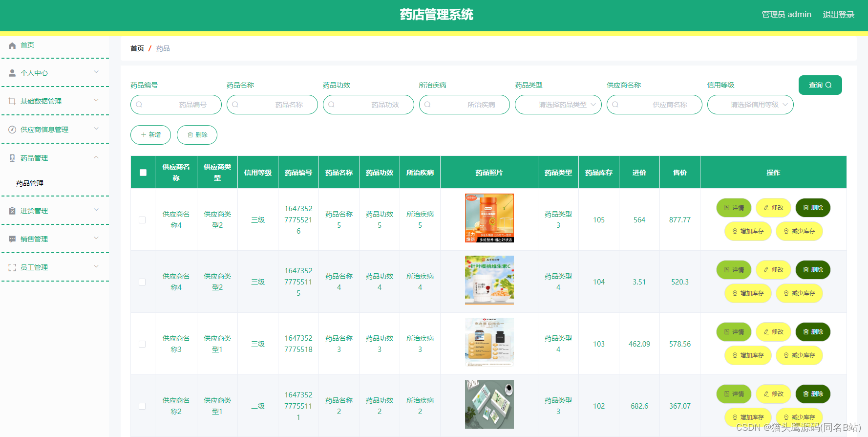Click the 药品管理 sidebar icon
Image resolution: width=868 pixels, height=437 pixels.
(12, 158)
